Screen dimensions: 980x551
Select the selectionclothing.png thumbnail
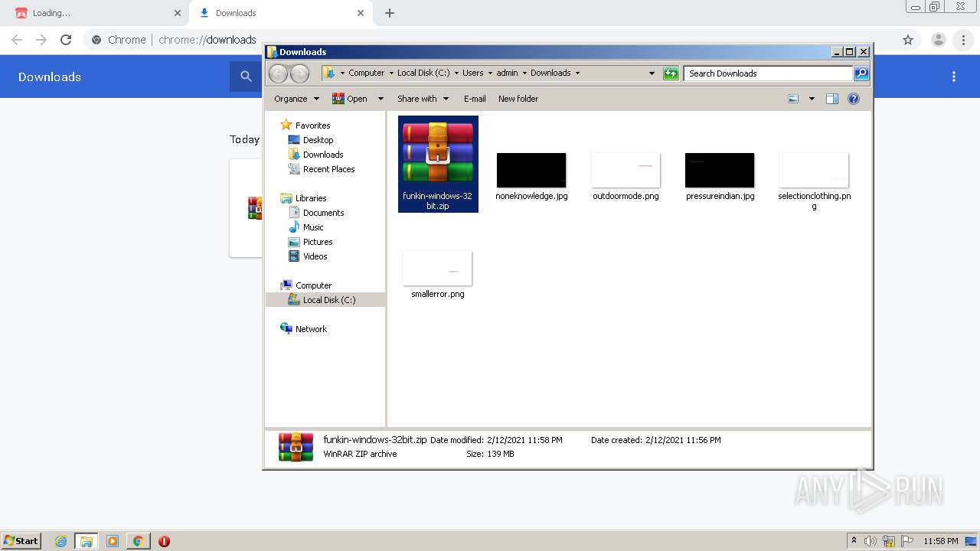[814, 170]
